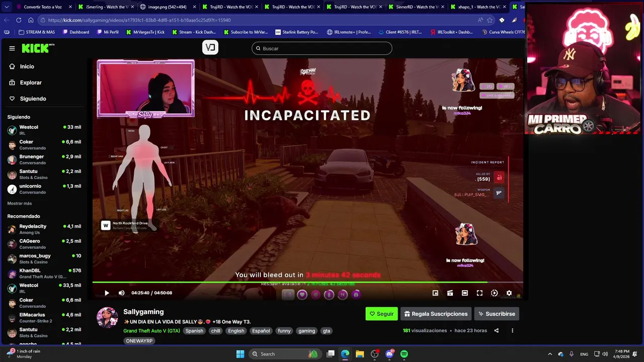Open Brunenger channel in sidebar

point(44,159)
